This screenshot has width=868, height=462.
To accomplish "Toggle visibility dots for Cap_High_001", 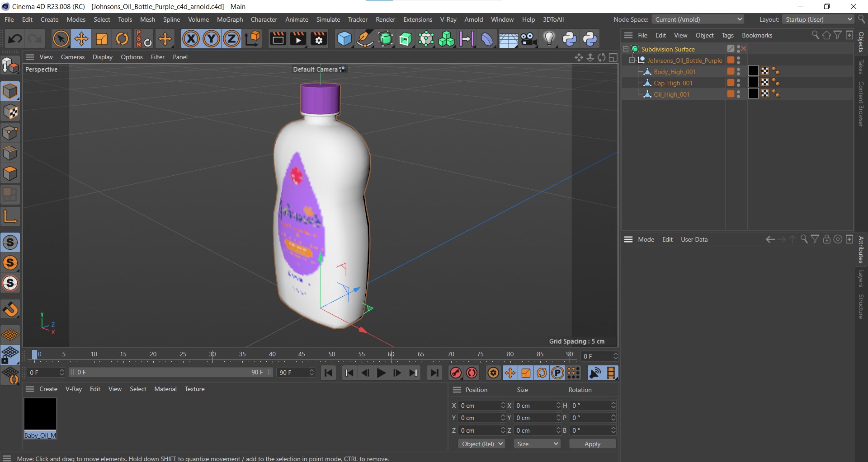I will 738,83.
